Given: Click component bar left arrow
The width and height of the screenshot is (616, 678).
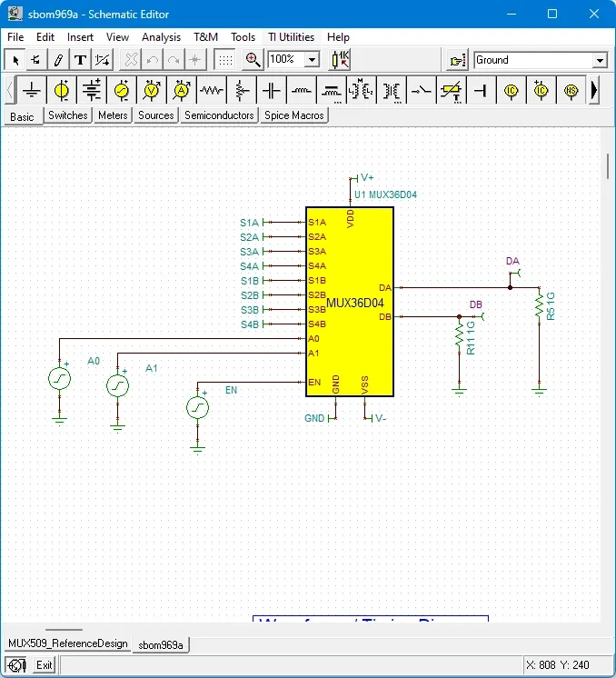Looking at the screenshot, I should (10, 90).
